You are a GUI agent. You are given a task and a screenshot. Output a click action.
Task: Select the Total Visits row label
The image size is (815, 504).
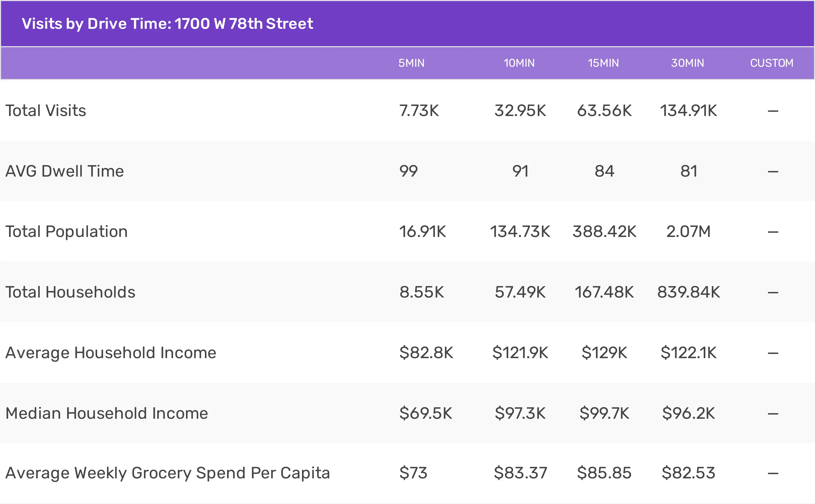46,111
